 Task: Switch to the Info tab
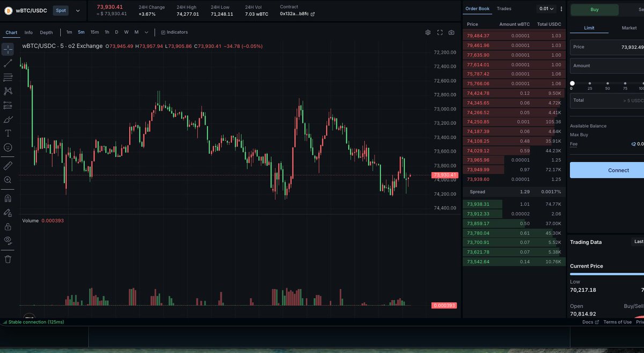(x=28, y=32)
